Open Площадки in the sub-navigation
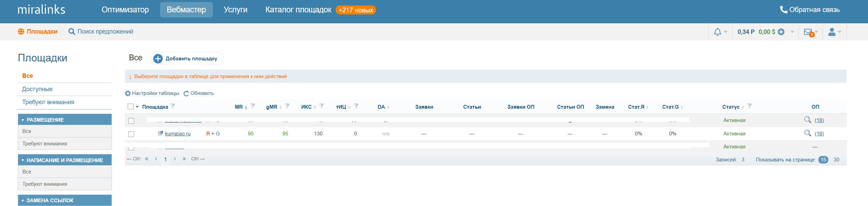The height and width of the screenshot is (206, 868). pos(38,32)
